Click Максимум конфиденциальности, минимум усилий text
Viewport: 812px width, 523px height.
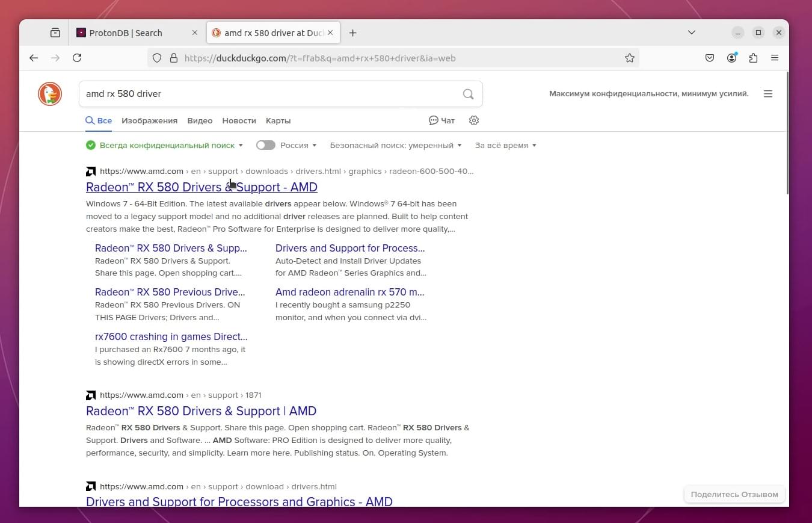click(649, 94)
